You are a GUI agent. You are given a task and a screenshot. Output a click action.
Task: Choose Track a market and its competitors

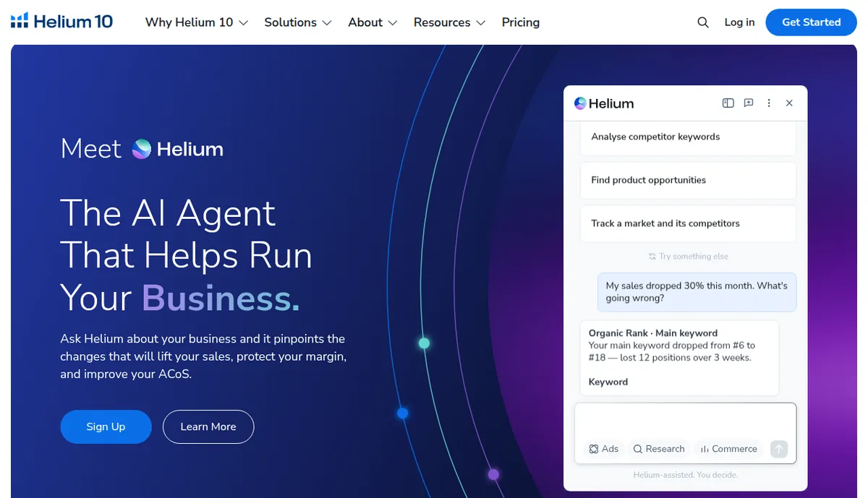click(688, 223)
